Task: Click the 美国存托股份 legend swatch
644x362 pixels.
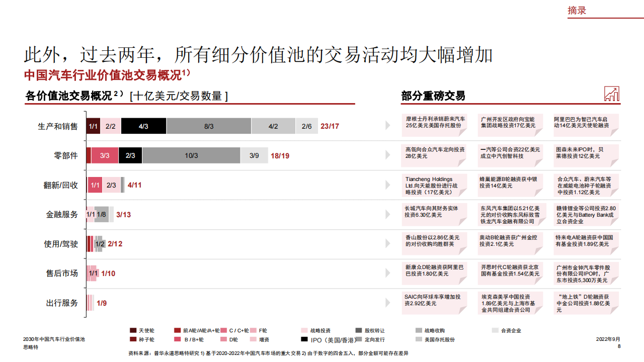Action: 419,339
